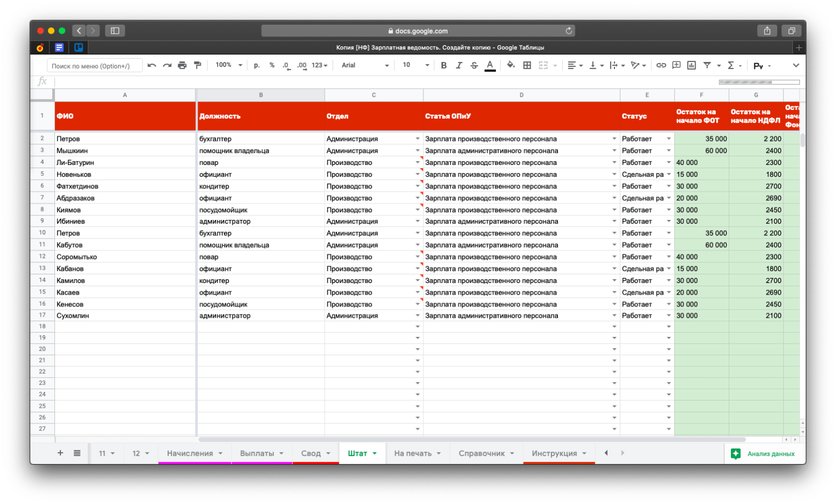Click the menu search field
Screen dimensions: 836x504
click(95, 66)
